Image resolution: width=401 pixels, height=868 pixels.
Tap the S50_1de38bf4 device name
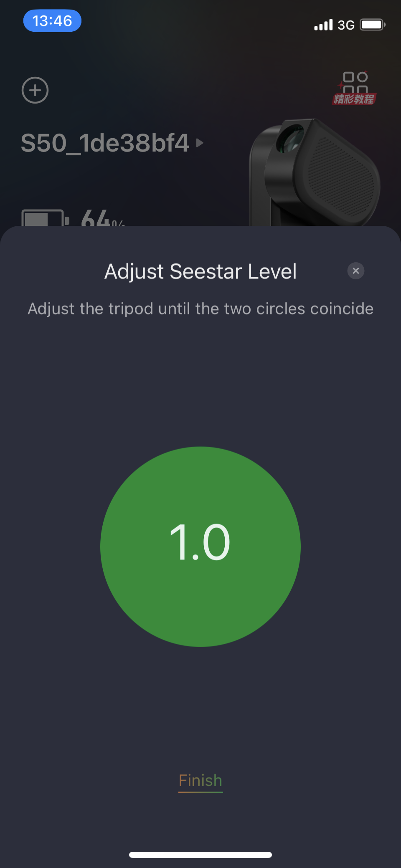tap(105, 143)
